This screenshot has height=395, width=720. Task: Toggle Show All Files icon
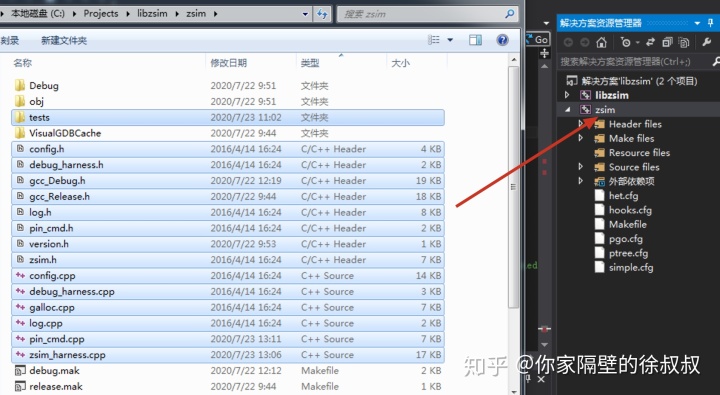click(x=684, y=42)
